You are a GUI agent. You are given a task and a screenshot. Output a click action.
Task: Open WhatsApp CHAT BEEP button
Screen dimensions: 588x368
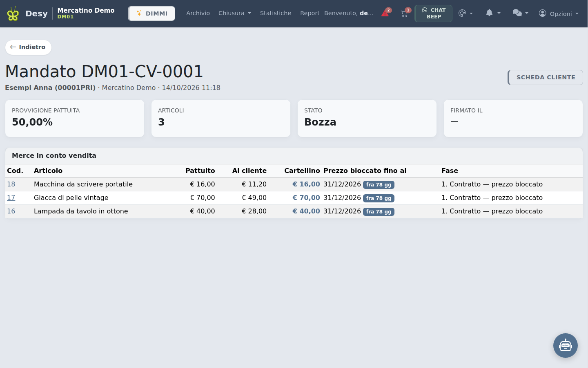tap(433, 13)
